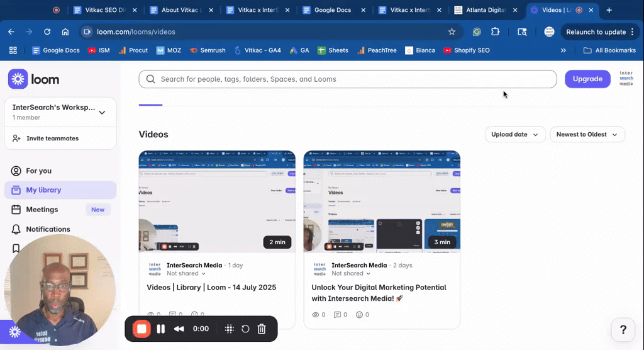The width and height of the screenshot is (644, 350).
Task: Open All Bookmarks folder
Action: [x=609, y=50]
